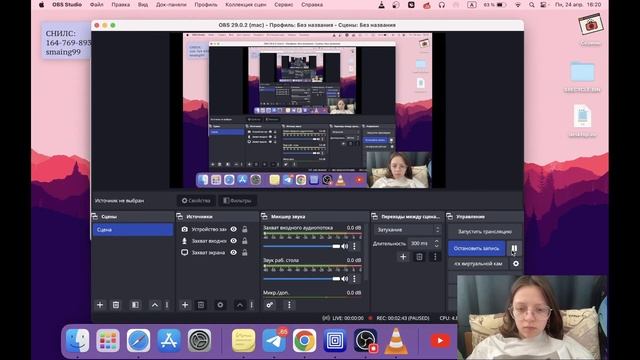Toggle visibility of Захват экрана source
This screenshot has height=360, width=640.
pos(233,253)
